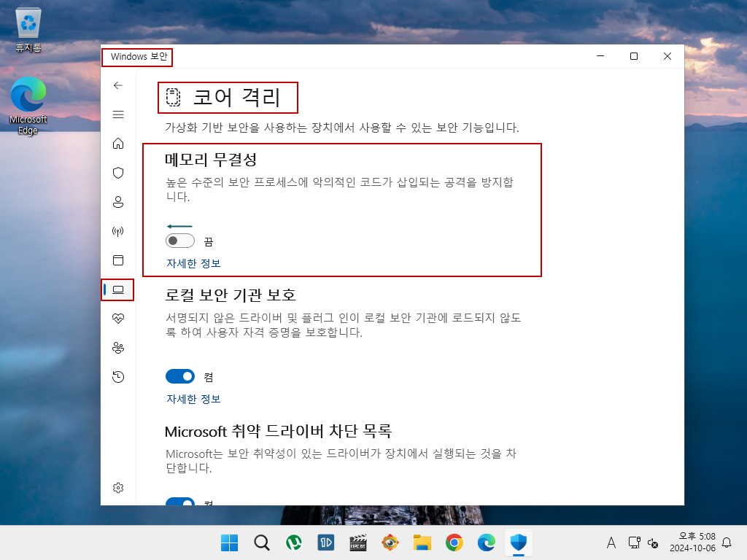747x560 pixels.
Task: Open Firewall & network protection icon
Action: [x=118, y=231]
